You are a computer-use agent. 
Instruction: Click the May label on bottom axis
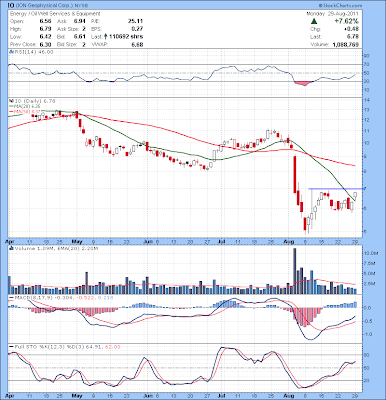pos(77,396)
